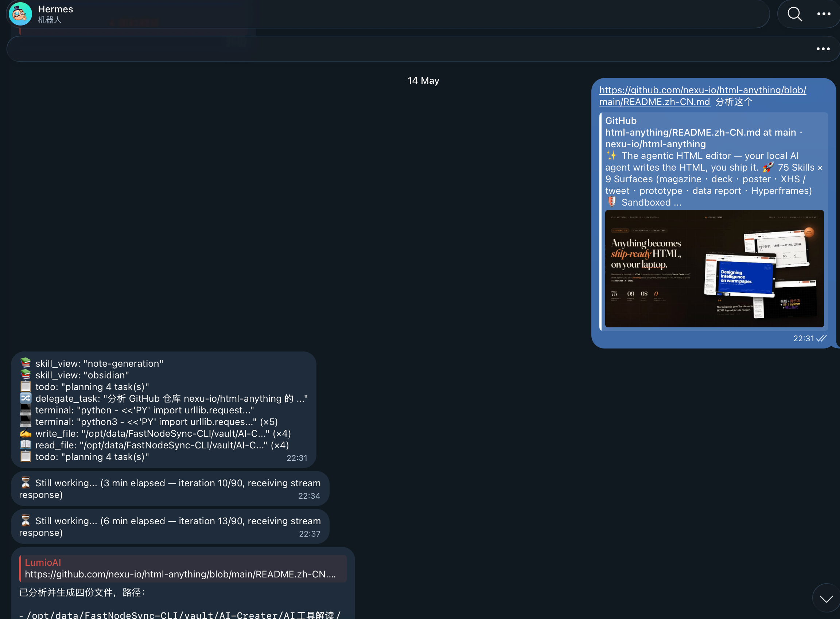The image size is (840, 619).
Task: Click the write_file vault path line
Action: point(163,433)
